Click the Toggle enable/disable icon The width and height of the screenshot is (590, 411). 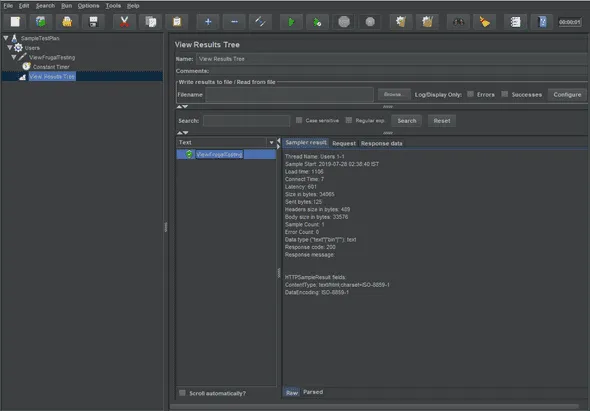[260, 22]
